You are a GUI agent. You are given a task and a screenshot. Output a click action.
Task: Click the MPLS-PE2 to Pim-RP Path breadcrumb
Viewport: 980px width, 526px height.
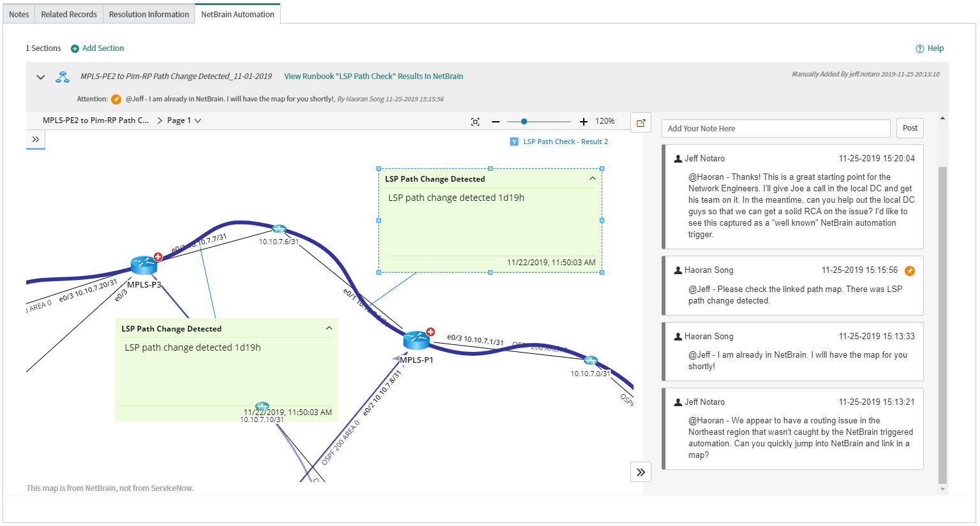coord(96,120)
